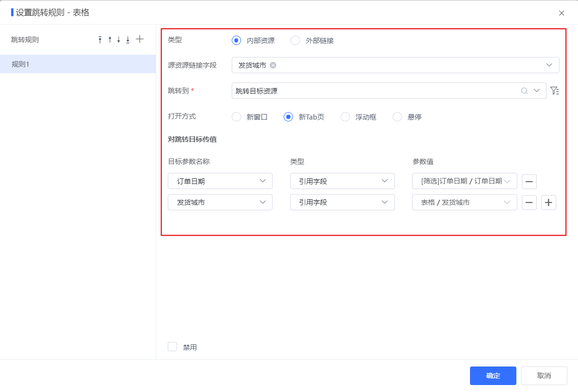Screen dimensions: 578x392
Task: Move rule to bottom icon
Action: point(128,40)
